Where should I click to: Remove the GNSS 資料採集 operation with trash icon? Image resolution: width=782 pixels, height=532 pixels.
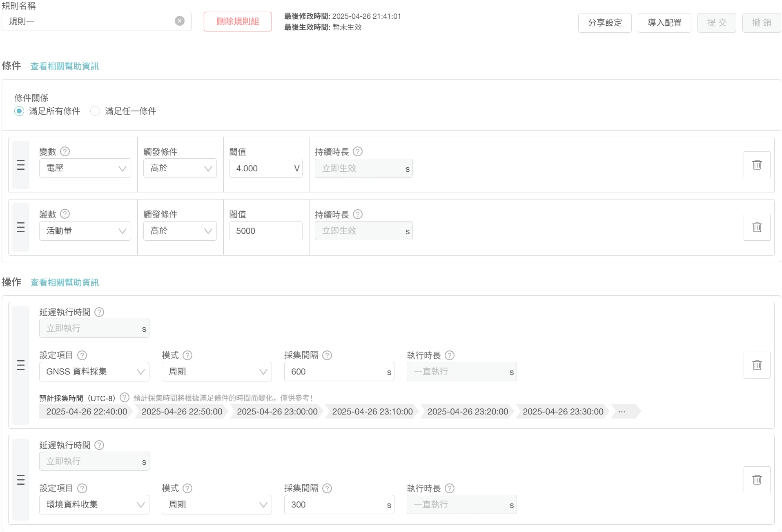[x=757, y=365]
